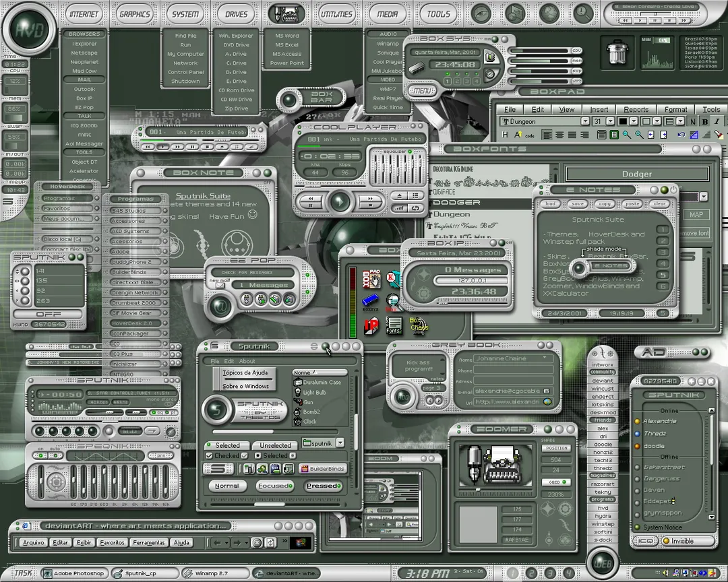Image resolution: width=728 pixels, height=582 pixels.
Task: Click the walkie-talkie toolbar icon in Sputnik window
Action: (249, 469)
